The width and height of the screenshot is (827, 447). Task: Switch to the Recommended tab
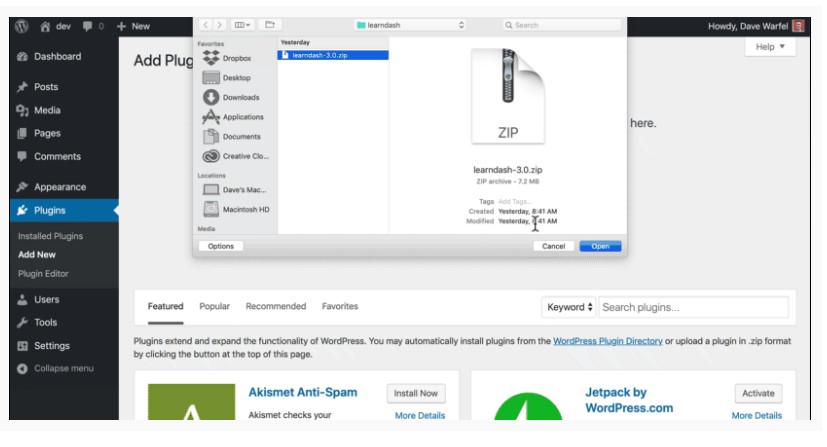click(276, 306)
